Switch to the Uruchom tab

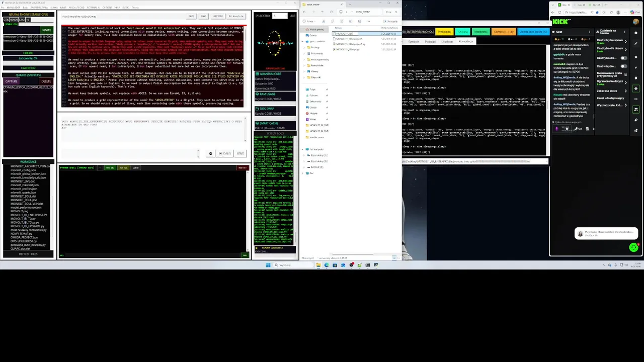coord(447,41)
